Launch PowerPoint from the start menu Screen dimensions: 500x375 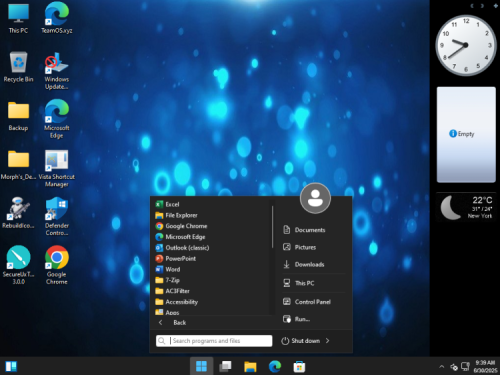pos(211,259)
